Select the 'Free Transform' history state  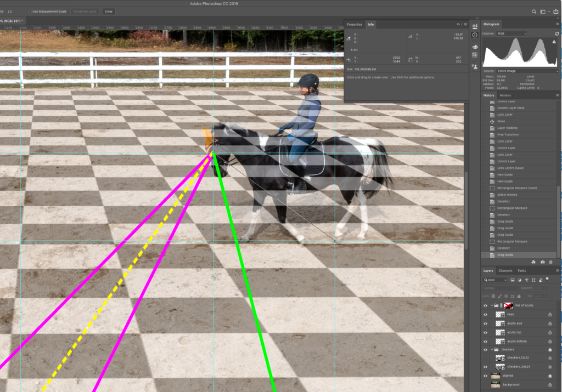pyautogui.click(x=519, y=135)
